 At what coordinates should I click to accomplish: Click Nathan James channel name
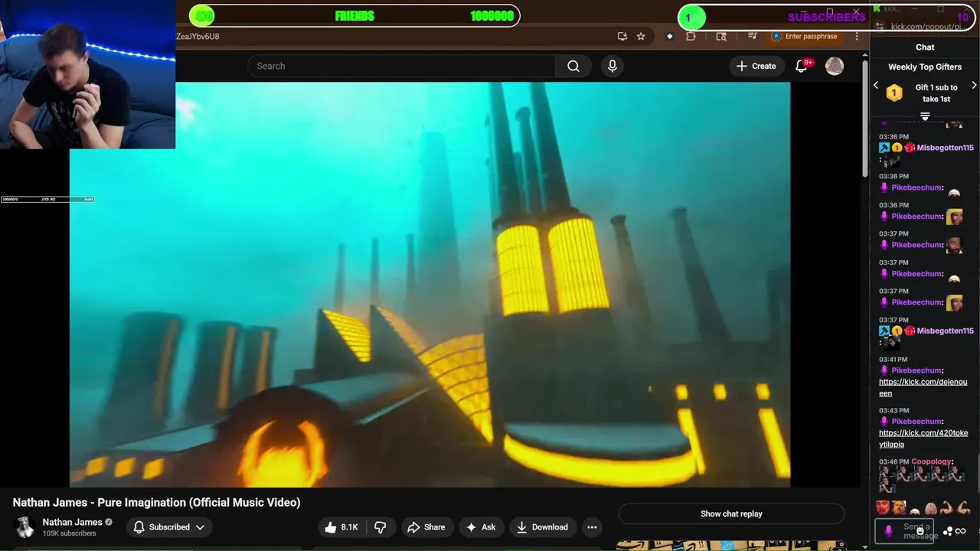(72, 522)
